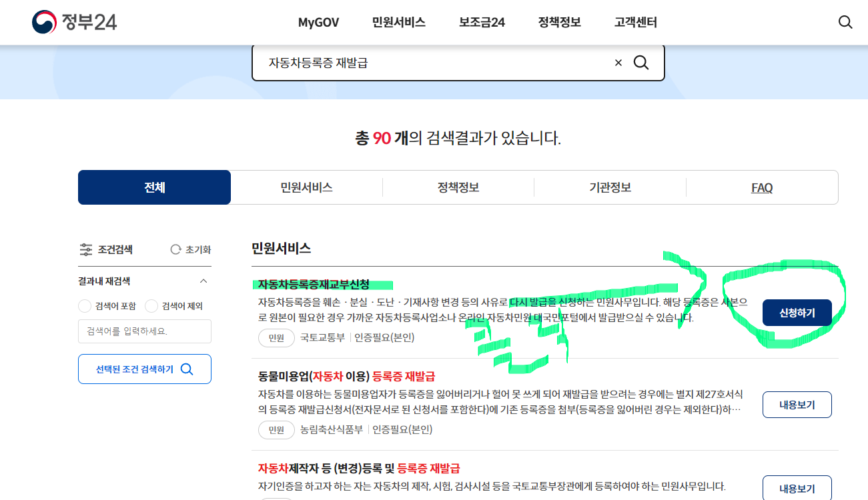This screenshot has width=868, height=500.
Task: Click 신청하기 for 자동차등록증재교부신청
Action: pos(797,313)
